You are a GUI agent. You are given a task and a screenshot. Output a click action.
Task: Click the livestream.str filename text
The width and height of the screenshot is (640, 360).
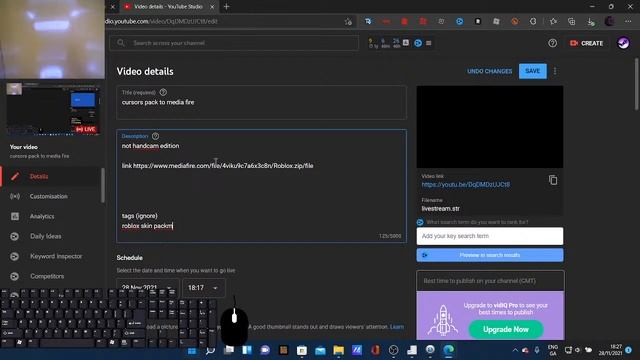coord(440,209)
